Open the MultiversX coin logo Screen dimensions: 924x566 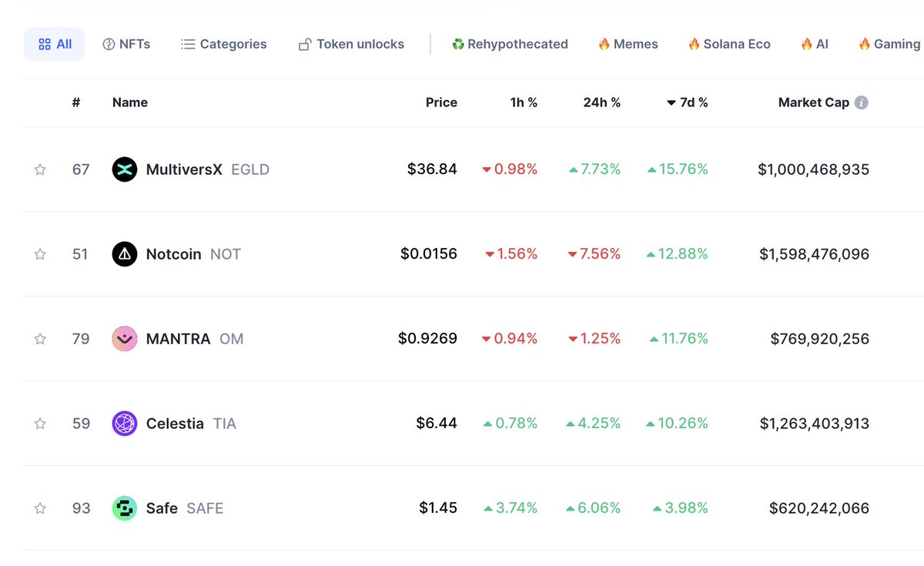(x=125, y=169)
